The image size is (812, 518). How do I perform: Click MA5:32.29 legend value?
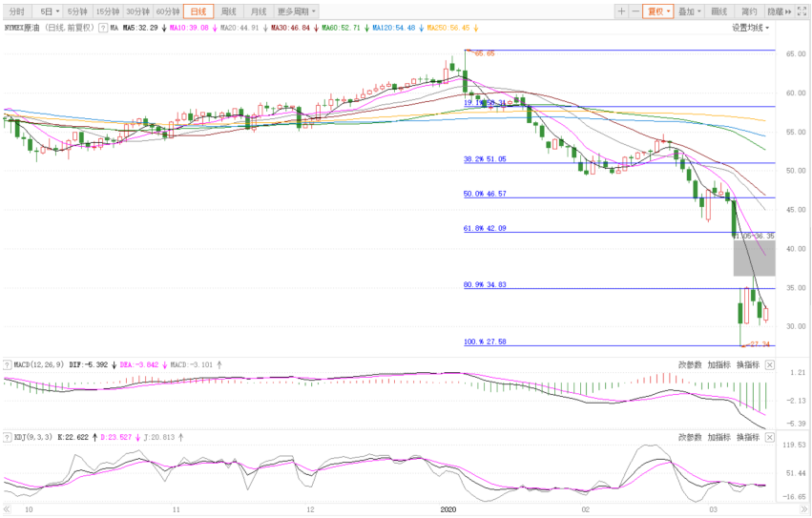140,28
